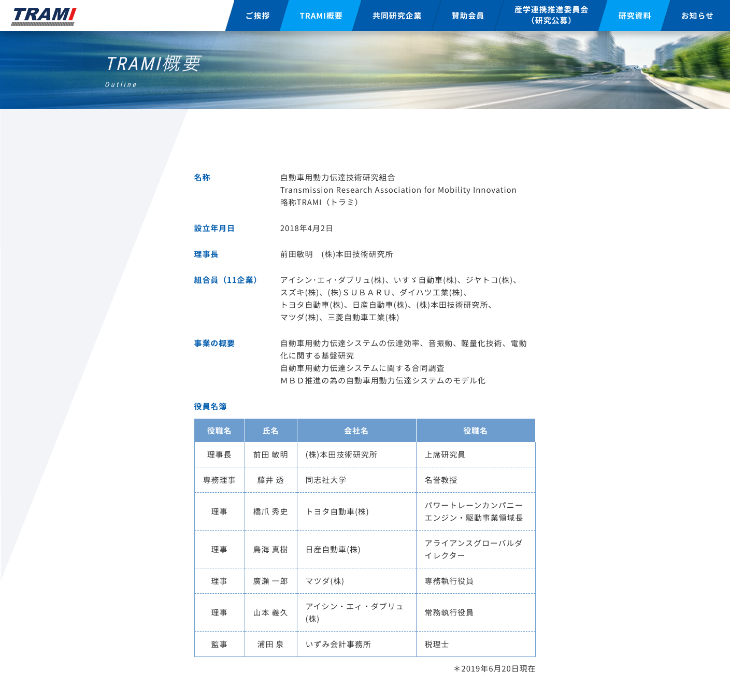Click the name 橋爪 秀史
The width and height of the screenshot is (730, 700).
point(270,511)
